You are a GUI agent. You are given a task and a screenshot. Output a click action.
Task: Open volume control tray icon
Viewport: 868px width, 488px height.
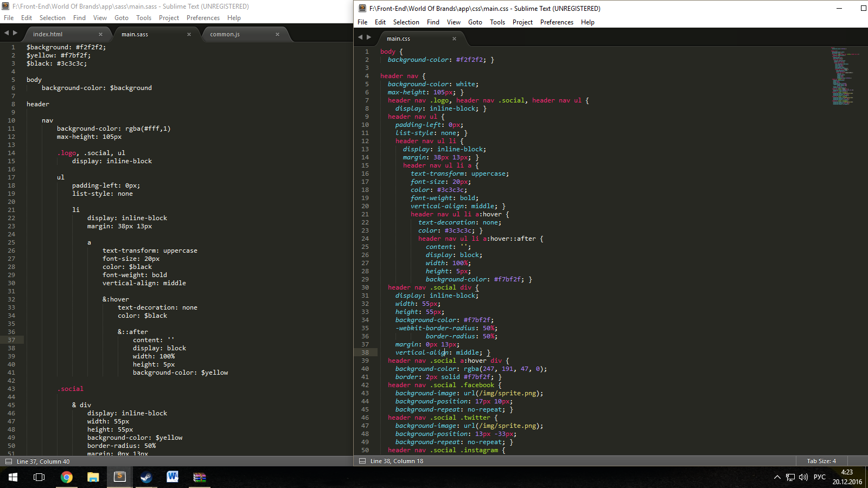[803, 477]
